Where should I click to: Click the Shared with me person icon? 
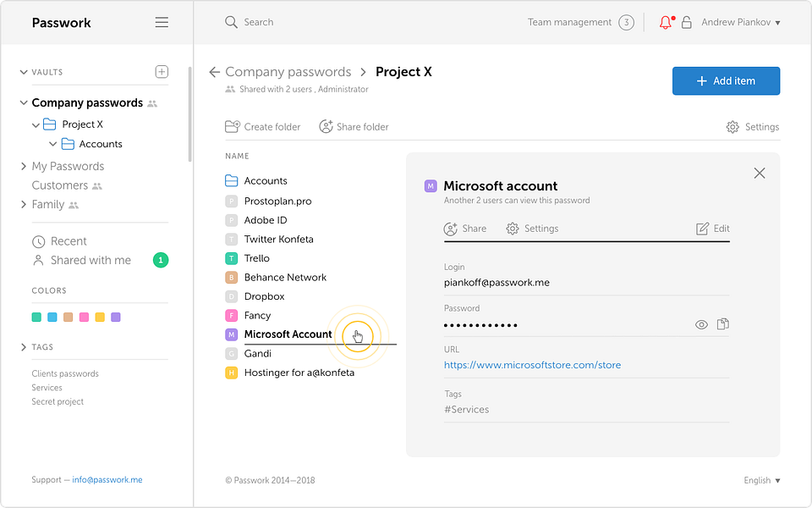click(x=38, y=260)
